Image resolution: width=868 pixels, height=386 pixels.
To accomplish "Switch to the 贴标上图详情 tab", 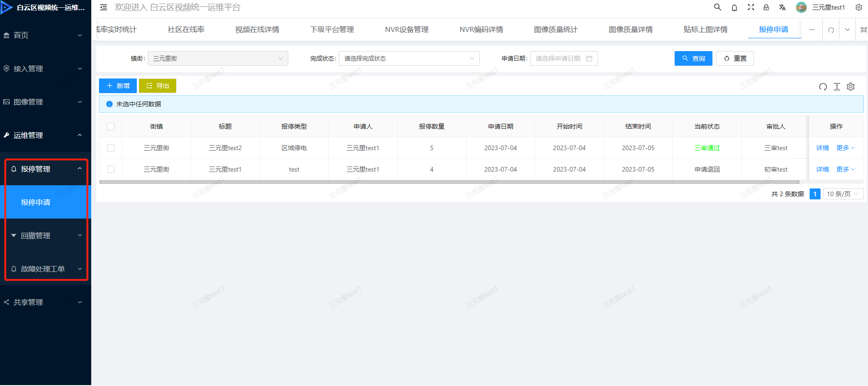I will point(706,30).
